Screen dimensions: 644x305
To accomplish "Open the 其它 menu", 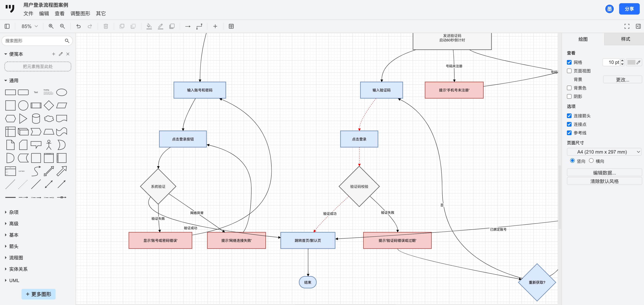I will pyautogui.click(x=101, y=13).
